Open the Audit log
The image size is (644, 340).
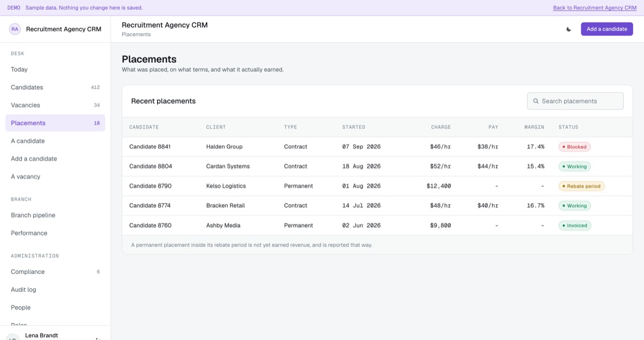click(x=55, y=289)
